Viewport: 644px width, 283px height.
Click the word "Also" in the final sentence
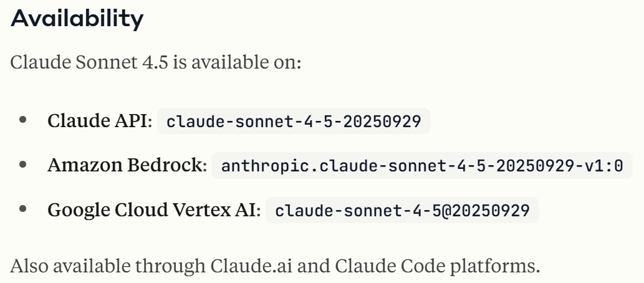pos(29,266)
